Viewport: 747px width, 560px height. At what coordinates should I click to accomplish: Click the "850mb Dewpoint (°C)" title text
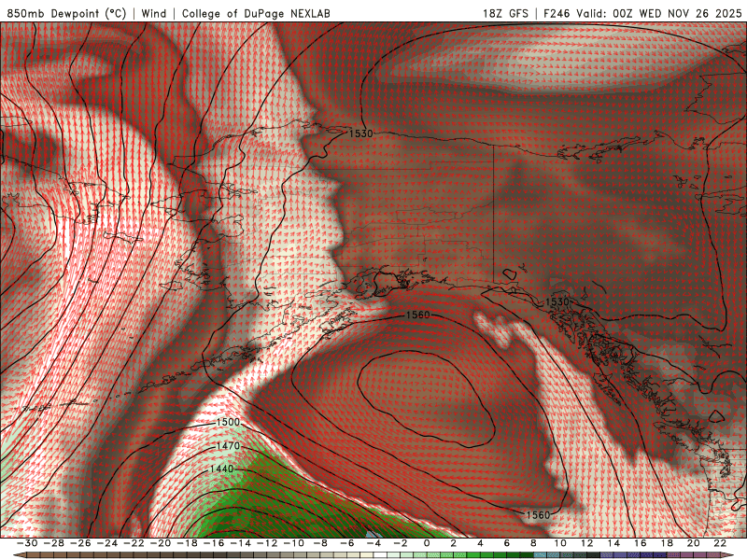click(66, 13)
